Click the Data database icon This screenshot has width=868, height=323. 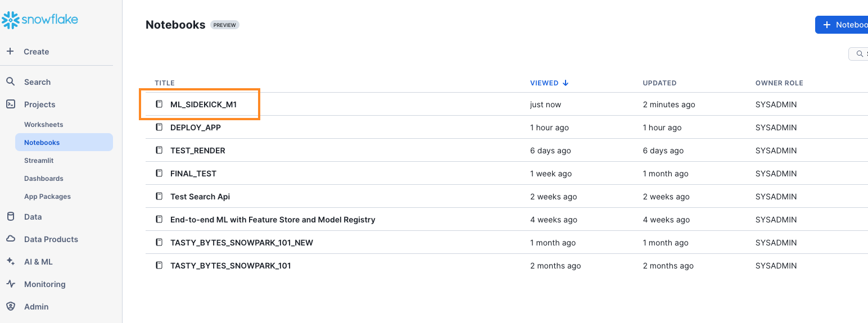tap(10, 216)
